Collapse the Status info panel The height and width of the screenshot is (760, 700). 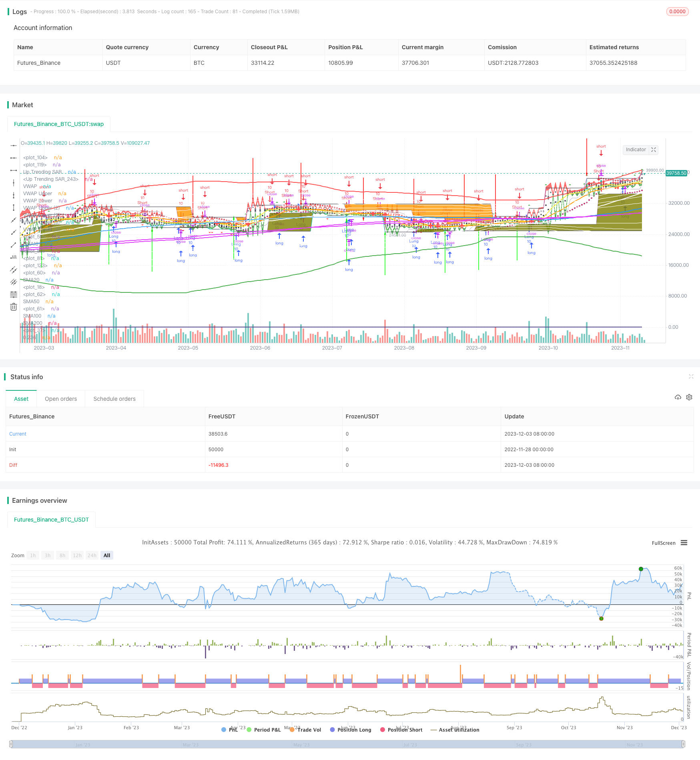click(691, 376)
